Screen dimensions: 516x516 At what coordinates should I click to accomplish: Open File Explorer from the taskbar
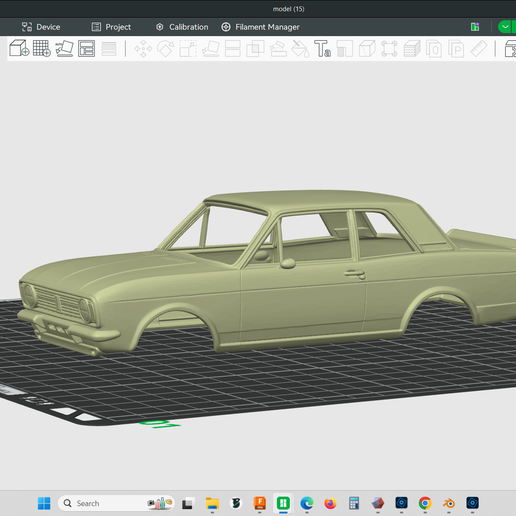pos(212,503)
